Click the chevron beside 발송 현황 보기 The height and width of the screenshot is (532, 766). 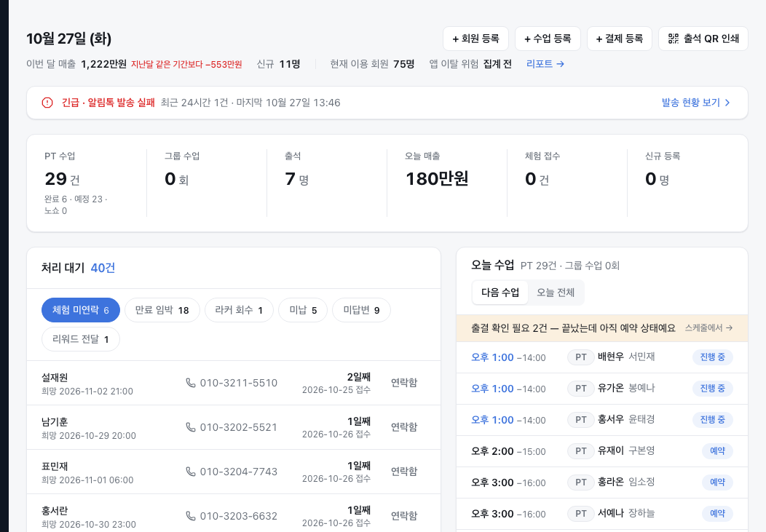[727, 103]
